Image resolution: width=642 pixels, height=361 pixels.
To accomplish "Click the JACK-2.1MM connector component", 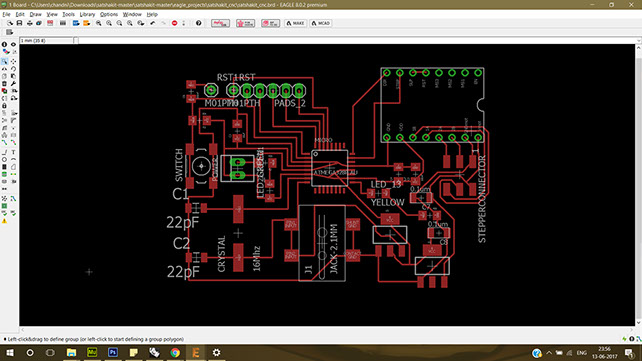I will coord(322,243).
